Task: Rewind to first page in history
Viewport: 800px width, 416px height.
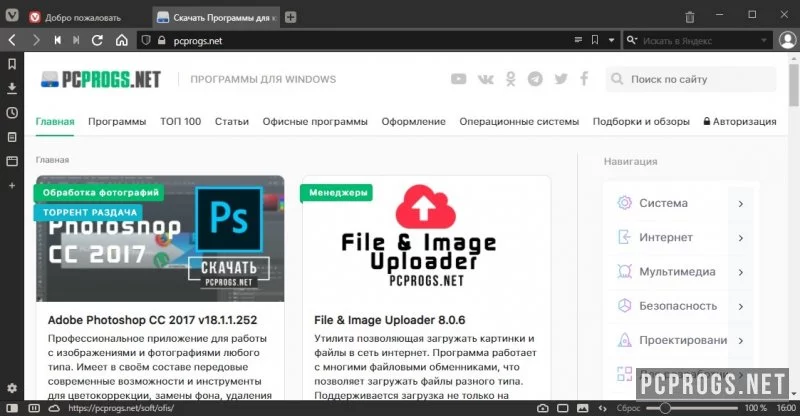Action: 58,40
